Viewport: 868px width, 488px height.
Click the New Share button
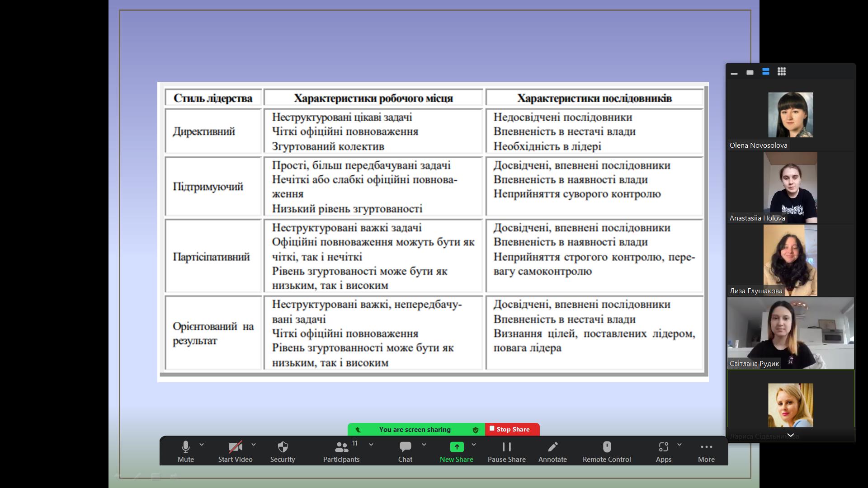coord(457,451)
